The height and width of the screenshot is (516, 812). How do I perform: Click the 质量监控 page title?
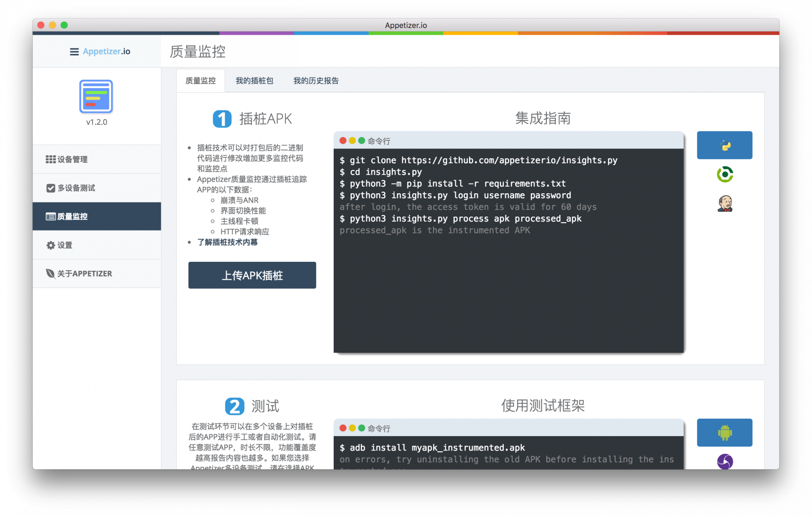tap(198, 52)
